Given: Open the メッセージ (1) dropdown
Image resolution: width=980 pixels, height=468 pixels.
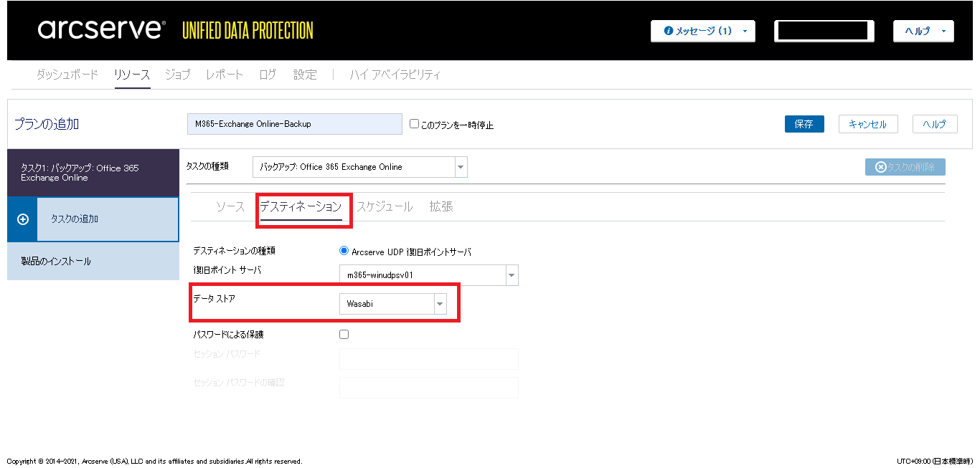Looking at the screenshot, I should pyautogui.click(x=703, y=31).
